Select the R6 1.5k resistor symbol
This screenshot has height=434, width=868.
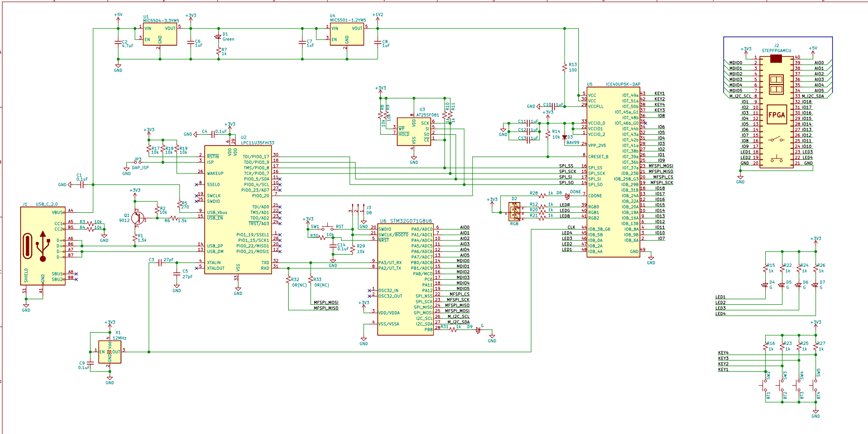(175, 218)
